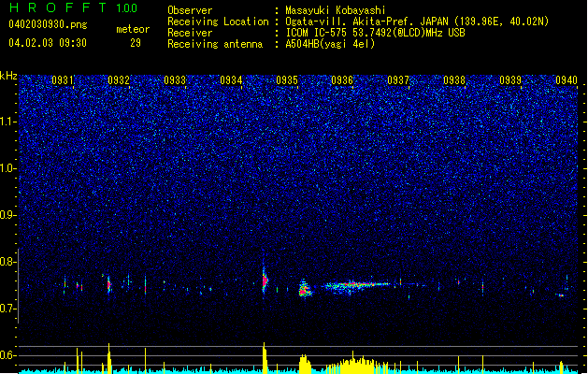Click the tallest yellow intensity spike before 0935
Screen dimensions: 588x374
[265, 358]
